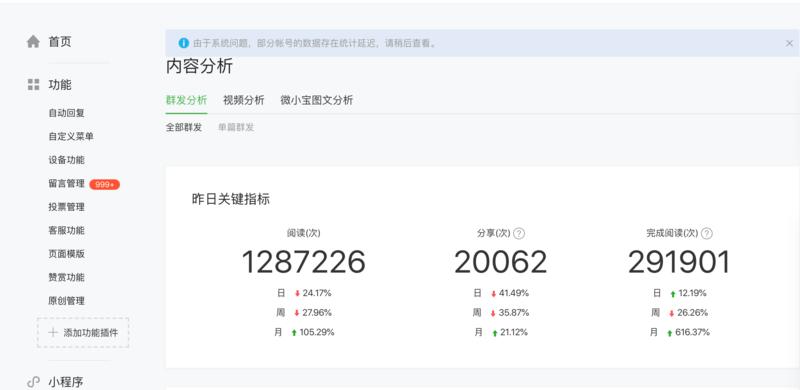
Task: Open 设备功能 in the sidebar
Action: point(66,160)
